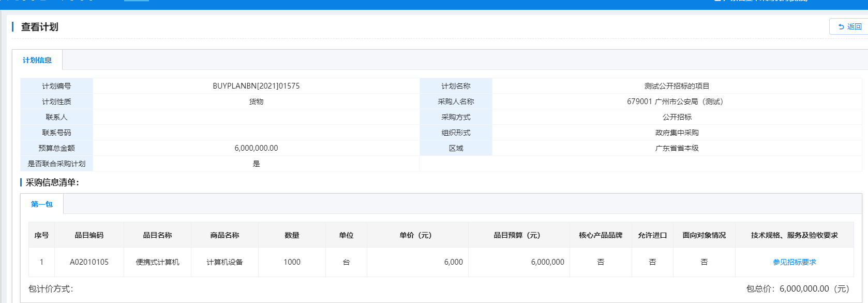Viewport: 868px width, 303px height.
Task: Click the 包总价 total price text
Action: point(797,288)
